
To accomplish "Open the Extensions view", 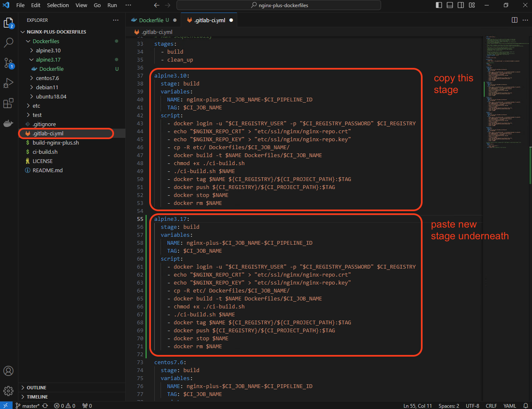I will click(8, 103).
